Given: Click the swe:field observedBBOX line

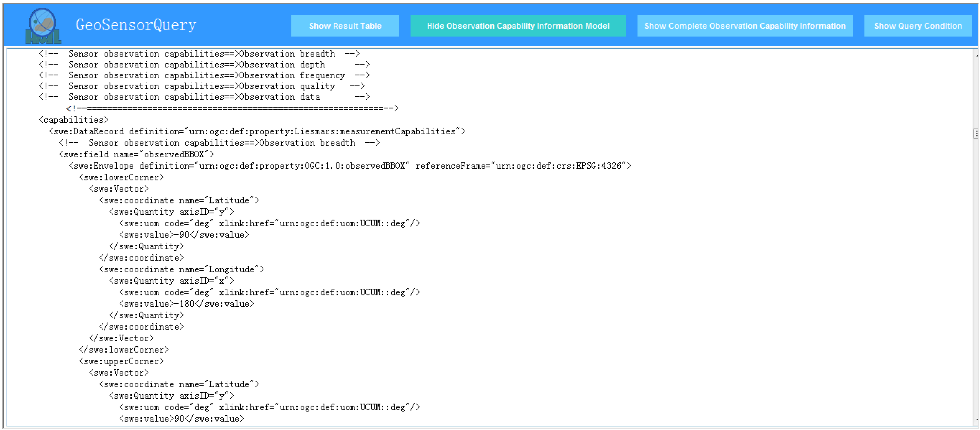Looking at the screenshot, I should tap(136, 154).
